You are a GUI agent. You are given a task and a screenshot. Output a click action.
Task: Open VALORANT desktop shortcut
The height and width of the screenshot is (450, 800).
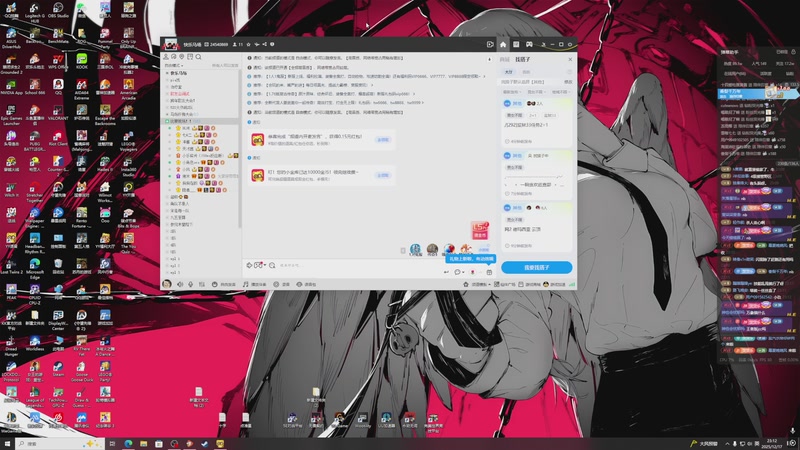pyautogui.click(x=58, y=112)
